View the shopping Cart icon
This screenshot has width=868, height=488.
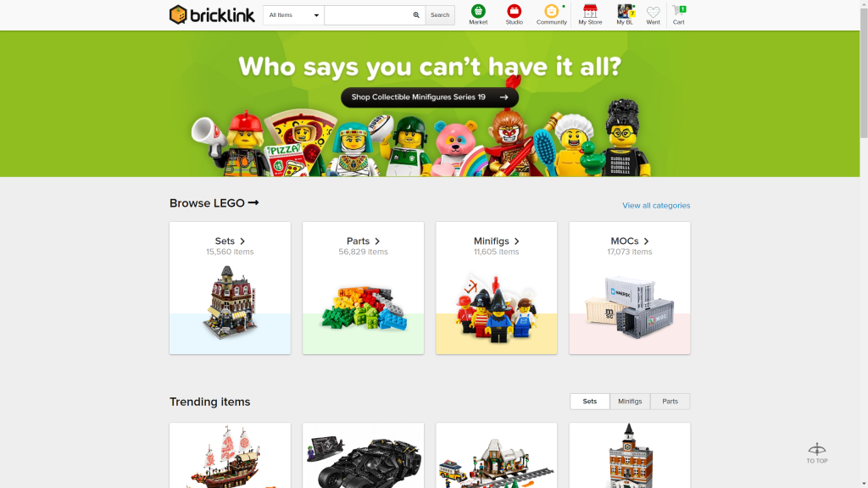(x=679, y=11)
